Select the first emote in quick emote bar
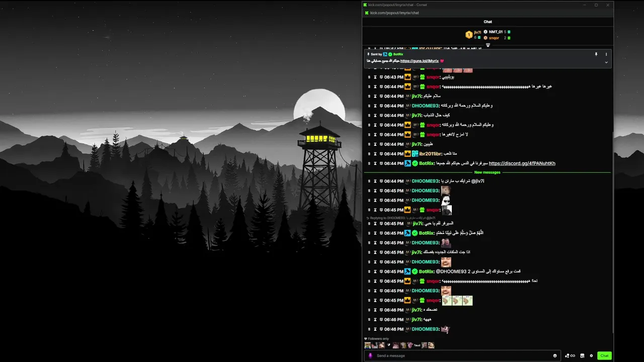 point(368,345)
